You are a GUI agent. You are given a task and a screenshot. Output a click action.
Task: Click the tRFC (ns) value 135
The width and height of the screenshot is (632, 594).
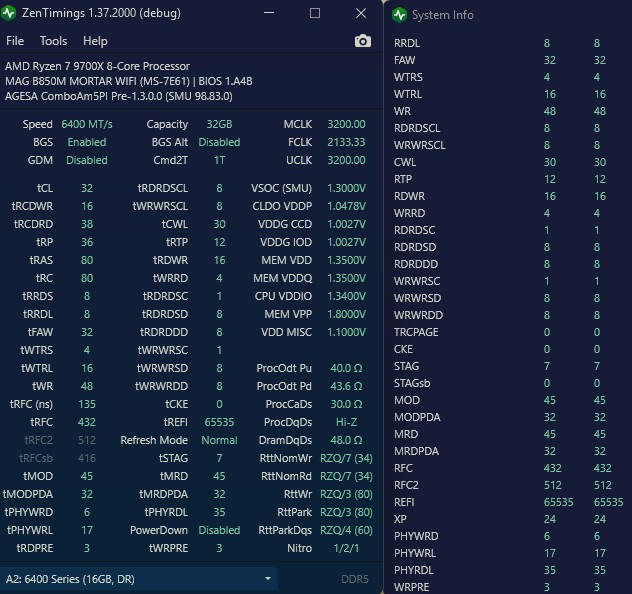[87, 404]
